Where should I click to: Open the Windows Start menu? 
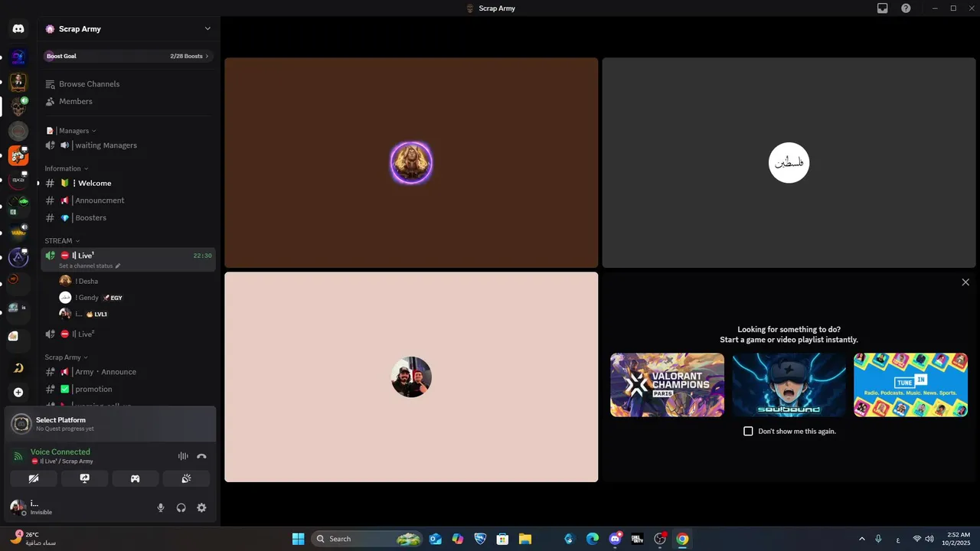coord(298,539)
